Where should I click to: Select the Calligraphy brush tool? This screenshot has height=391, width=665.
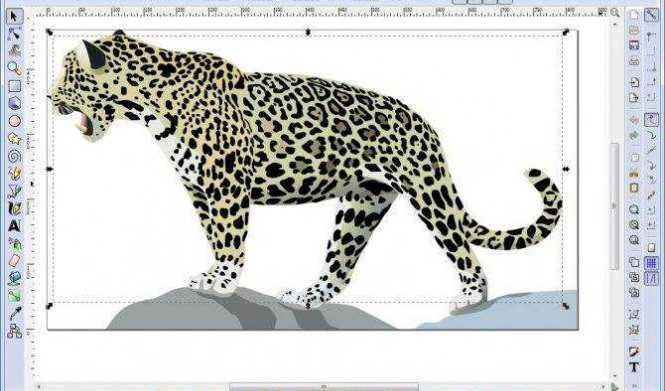click(x=14, y=208)
